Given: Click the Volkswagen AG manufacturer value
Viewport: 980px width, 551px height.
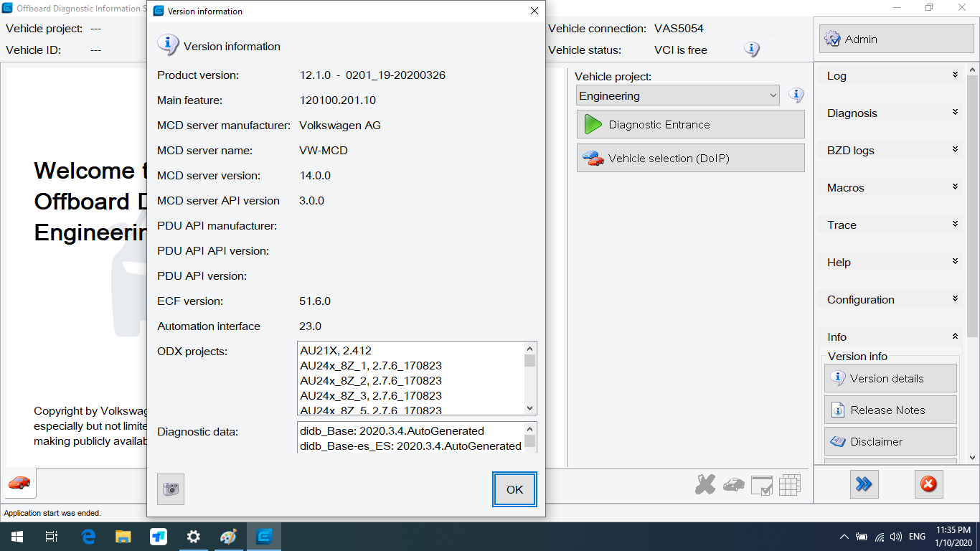Looking at the screenshot, I should (x=340, y=126).
